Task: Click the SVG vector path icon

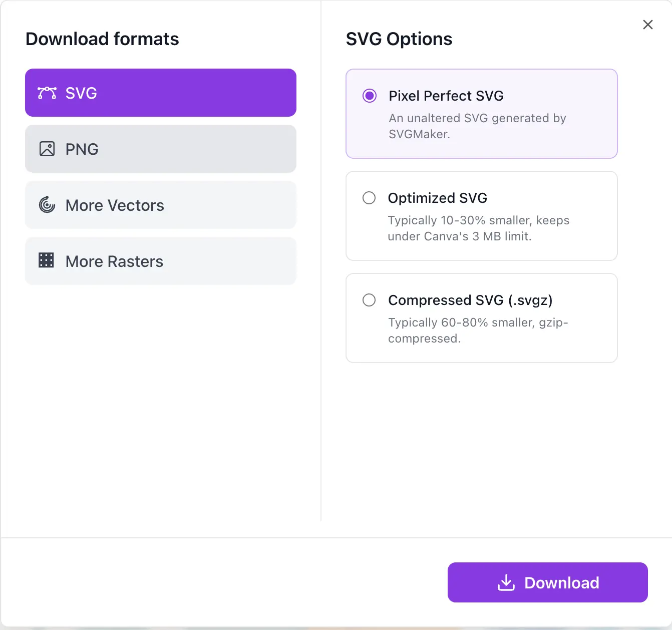Action: 47,93
